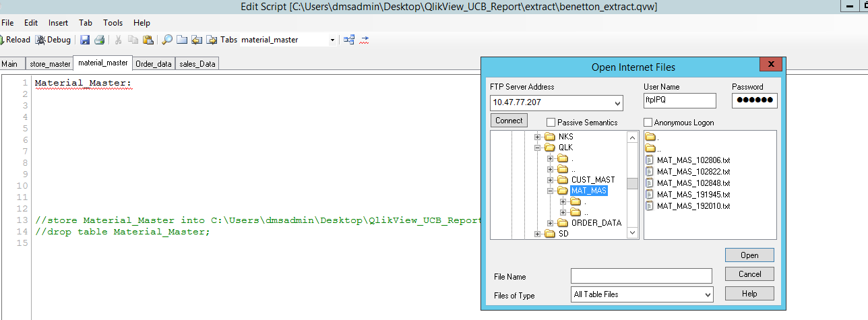Screen dimensions: 868x320
Task: Select the ORDER_DATA folder in tree
Action: pos(596,223)
